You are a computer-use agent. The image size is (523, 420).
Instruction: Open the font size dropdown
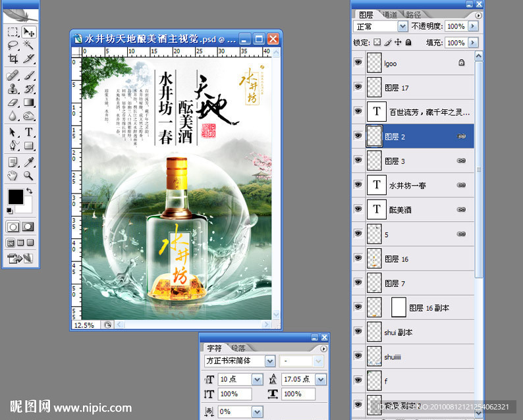pos(257,379)
